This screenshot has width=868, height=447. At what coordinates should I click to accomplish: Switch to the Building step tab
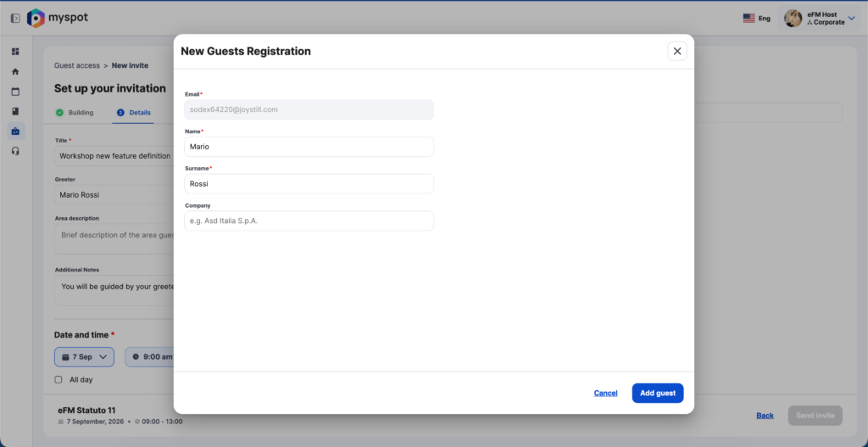[x=75, y=113]
